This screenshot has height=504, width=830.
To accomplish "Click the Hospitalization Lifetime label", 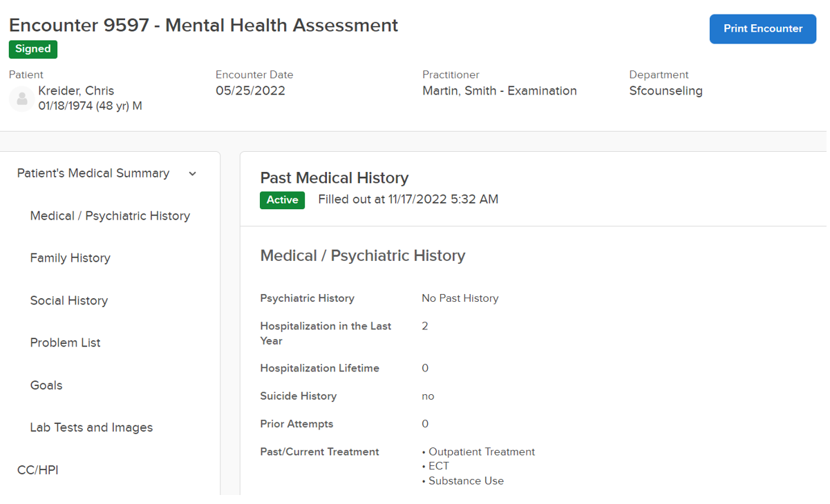I will pos(320,369).
